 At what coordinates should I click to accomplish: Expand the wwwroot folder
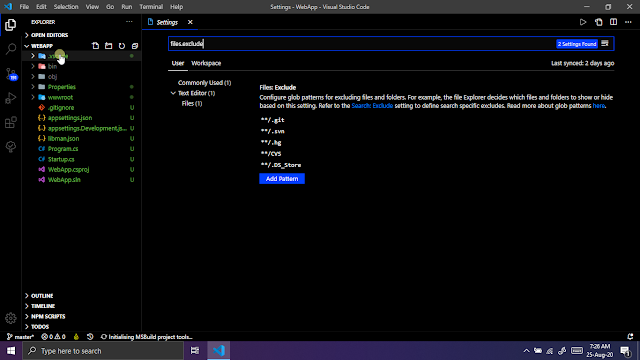(33, 97)
